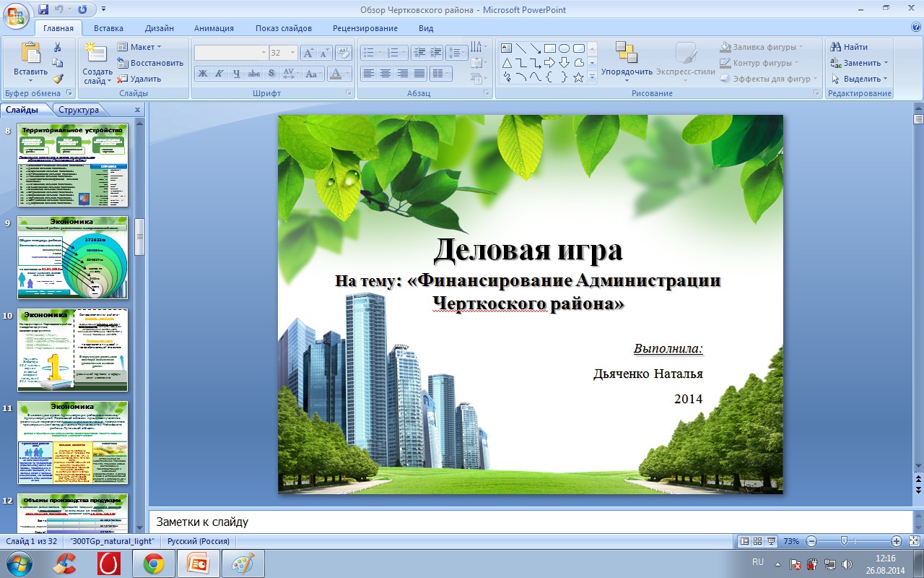Select the Format Painter brush icon
The width and height of the screenshot is (924, 578).
[x=58, y=79]
